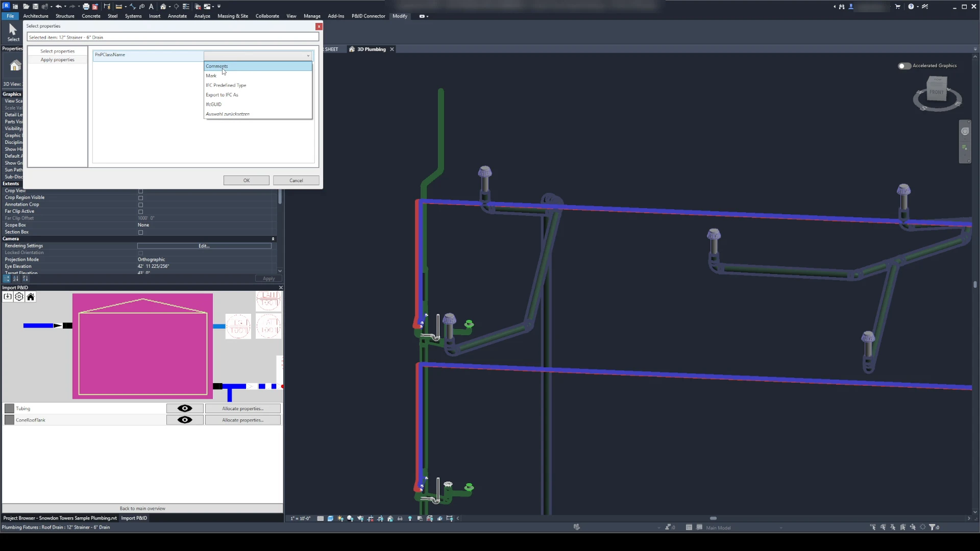The width and height of the screenshot is (980, 551).
Task: Open the view scale 1" = 10'-0" selector
Action: 301,519
